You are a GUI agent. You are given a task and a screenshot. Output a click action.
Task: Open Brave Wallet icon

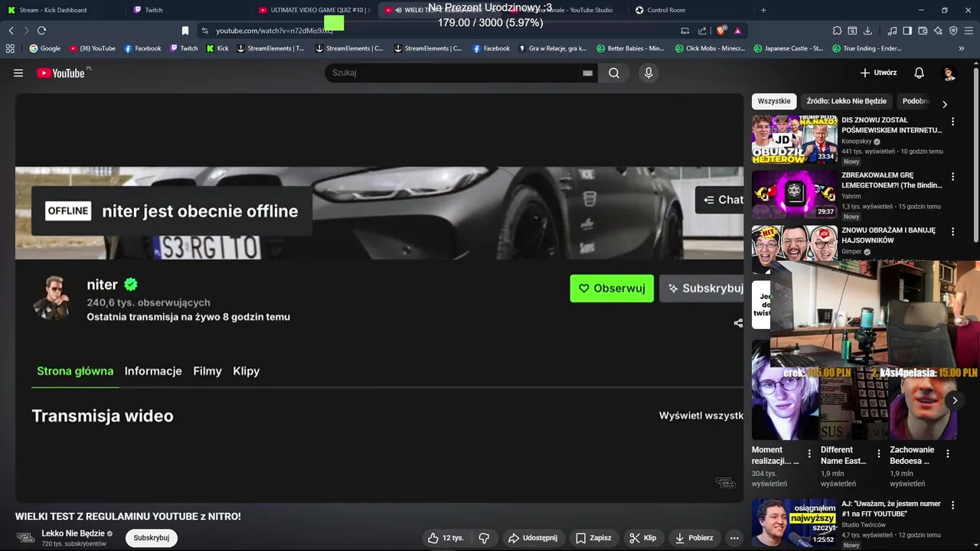923,31
